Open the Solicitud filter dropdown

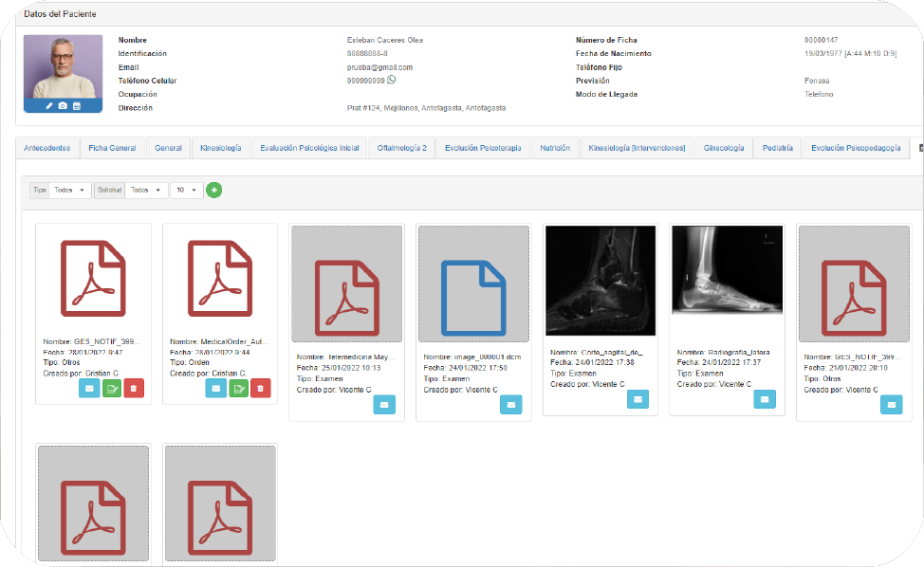pos(146,190)
